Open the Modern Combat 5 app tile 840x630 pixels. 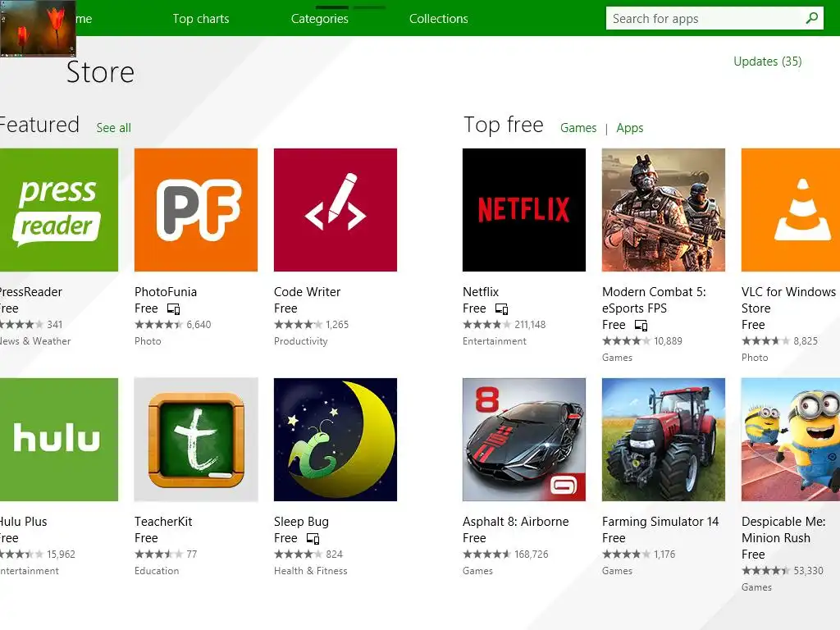click(664, 210)
